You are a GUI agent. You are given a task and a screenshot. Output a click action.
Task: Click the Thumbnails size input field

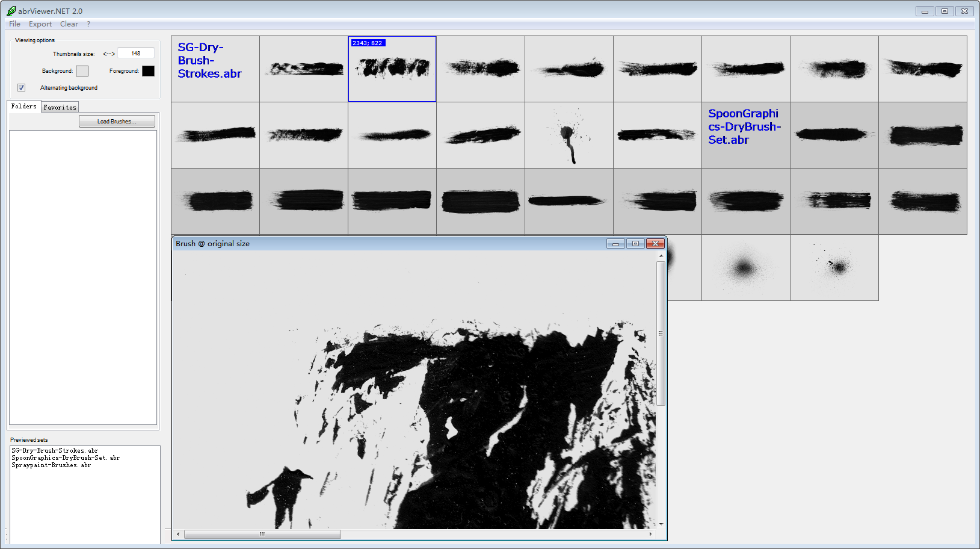[x=136, y=54]
